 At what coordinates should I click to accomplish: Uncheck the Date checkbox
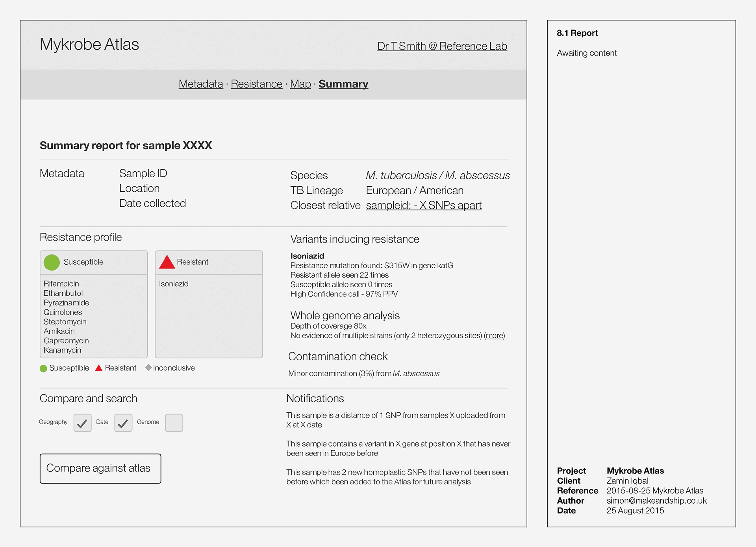(x=123, y=423)
